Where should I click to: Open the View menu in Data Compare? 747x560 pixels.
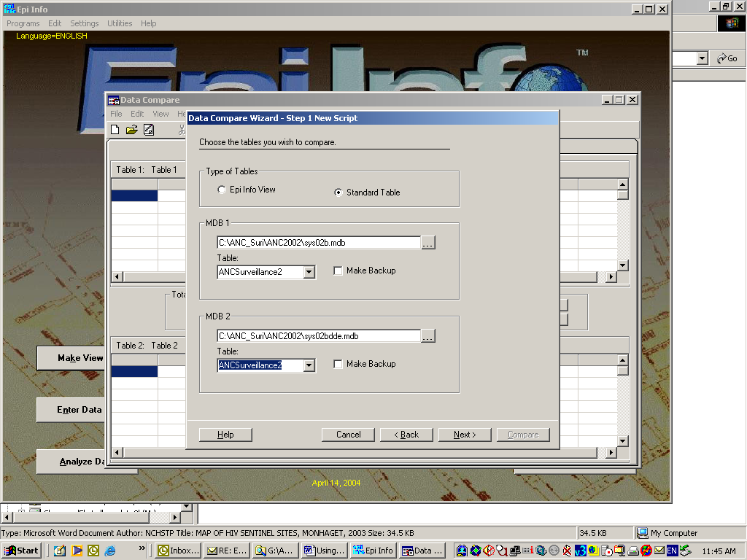click(160, 114)
